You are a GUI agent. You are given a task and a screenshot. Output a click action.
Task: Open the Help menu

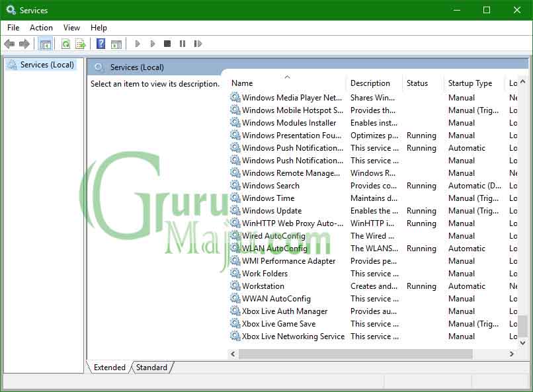coord(99,28)
